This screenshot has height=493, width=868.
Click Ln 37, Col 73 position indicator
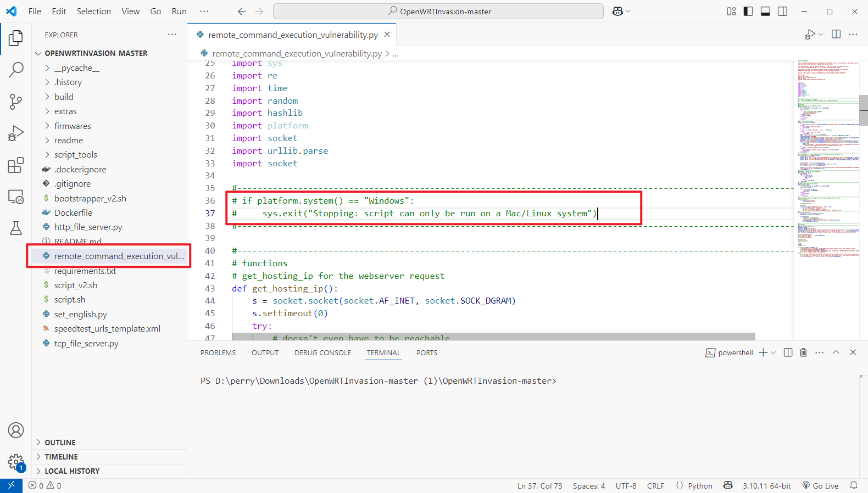(539, 485)
